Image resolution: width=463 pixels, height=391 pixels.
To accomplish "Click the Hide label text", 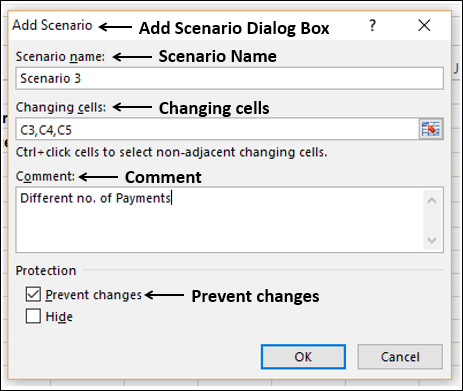I will tap(59, 317).
